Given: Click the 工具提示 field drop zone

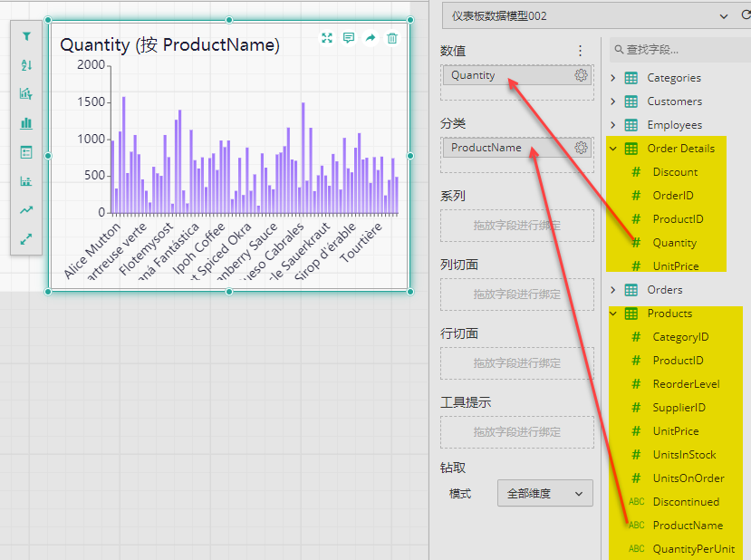Looking at the screenshot, I should (x=516, y=432).
